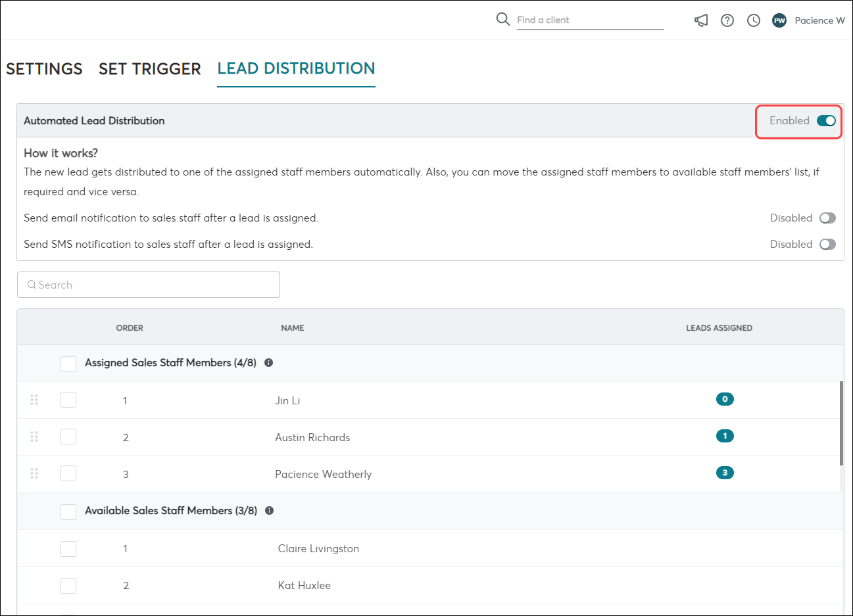The width and height of the screenshot is (853, 616).
Task: Switch to the SETTINGS tab
Action: click(x=44, y=69)
